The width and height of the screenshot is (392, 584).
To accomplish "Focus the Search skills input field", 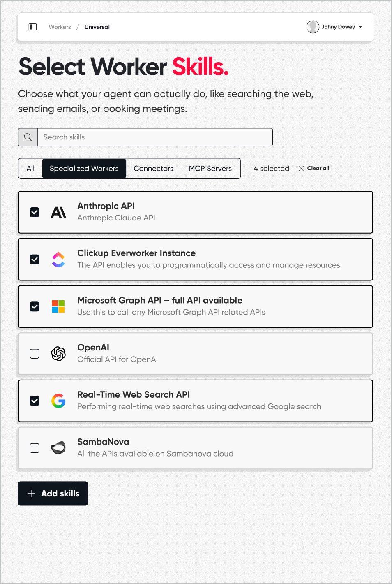I will coord(155,137).
